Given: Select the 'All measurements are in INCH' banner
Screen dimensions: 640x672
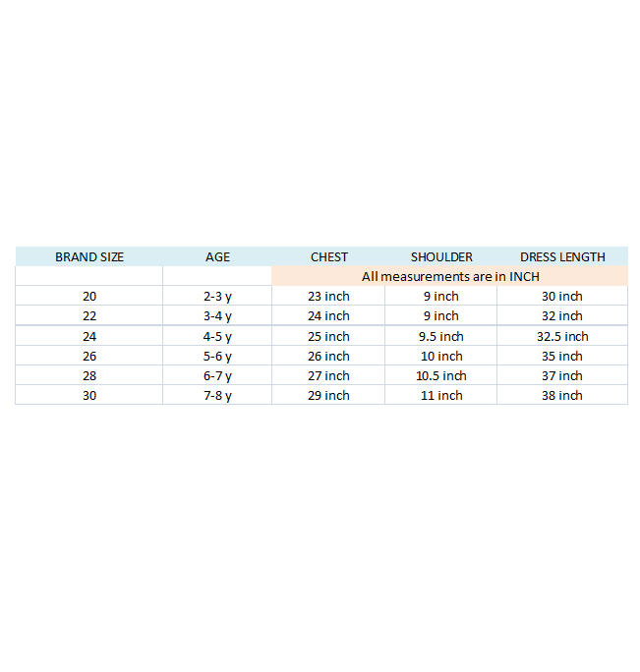Looking at the screenshot, I should coord(450,276).
